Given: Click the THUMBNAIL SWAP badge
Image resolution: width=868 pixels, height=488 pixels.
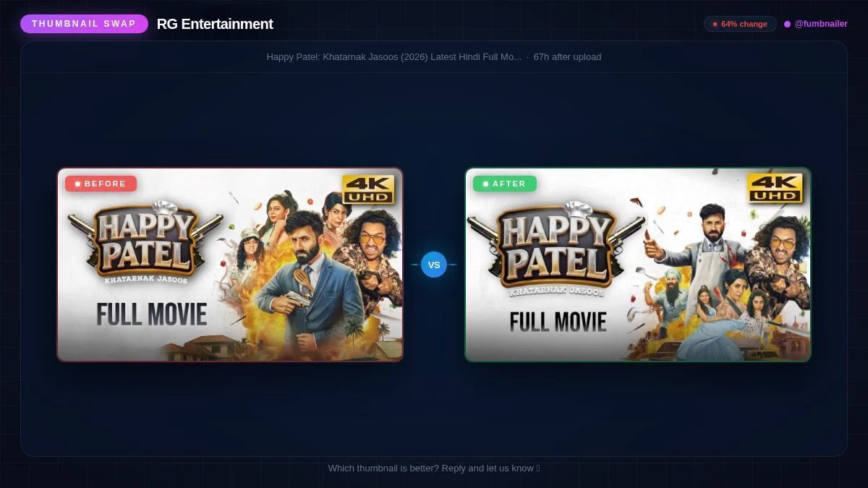Looking at the screenshot, I should [84, 24].
